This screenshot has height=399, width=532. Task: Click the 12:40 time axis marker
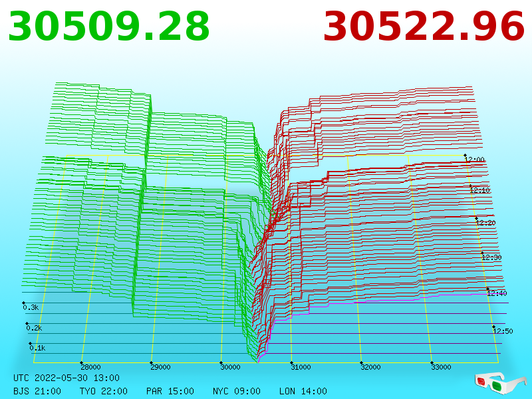coord(497,293)
